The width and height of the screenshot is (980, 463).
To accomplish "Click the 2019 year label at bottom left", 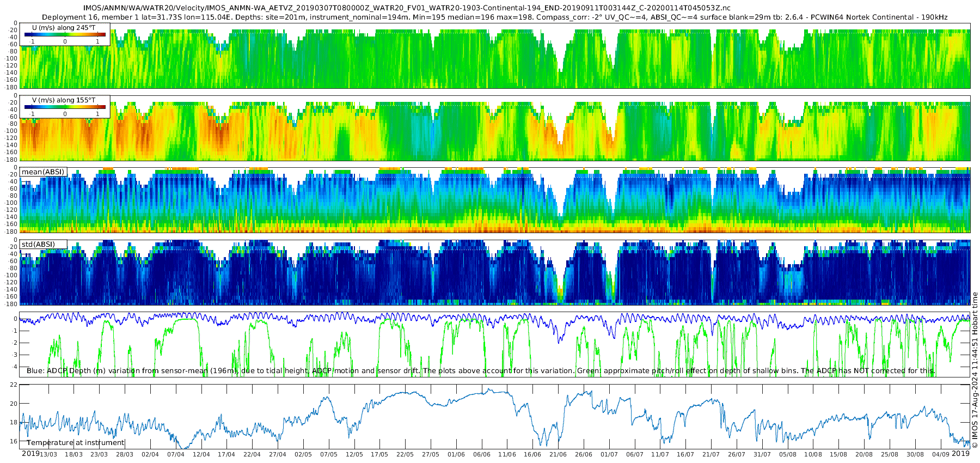I will pos(30,453).
